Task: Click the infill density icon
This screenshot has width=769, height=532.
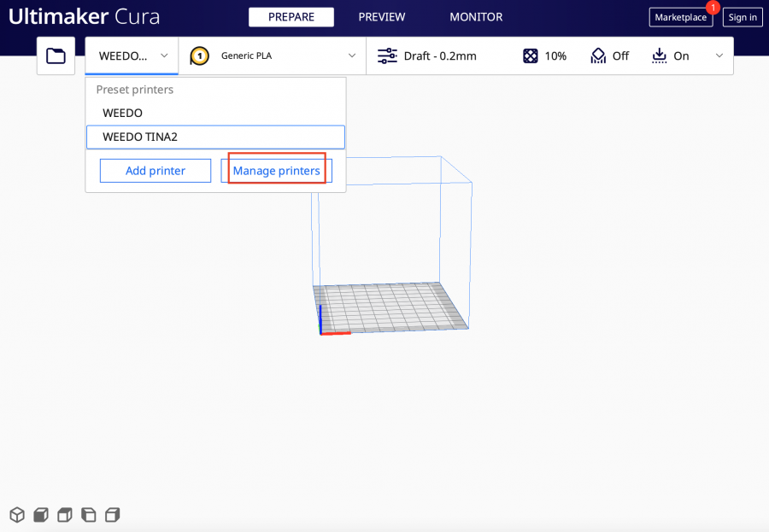Action: point(530,56)
